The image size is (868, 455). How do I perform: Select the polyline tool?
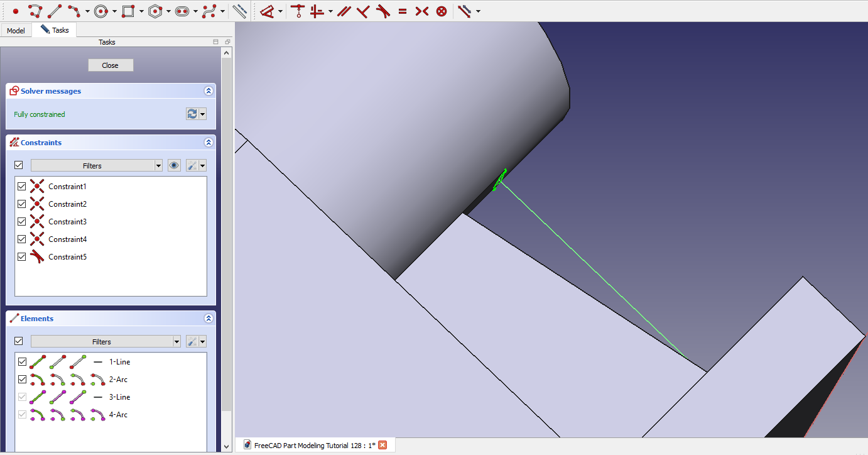(35, 11)
